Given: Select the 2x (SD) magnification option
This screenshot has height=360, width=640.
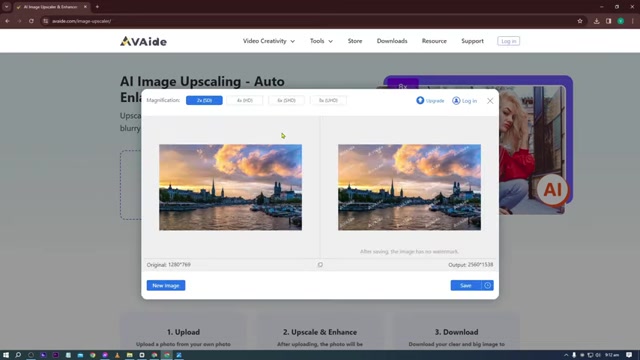Looking at the screenshot, I should [204, 100].
